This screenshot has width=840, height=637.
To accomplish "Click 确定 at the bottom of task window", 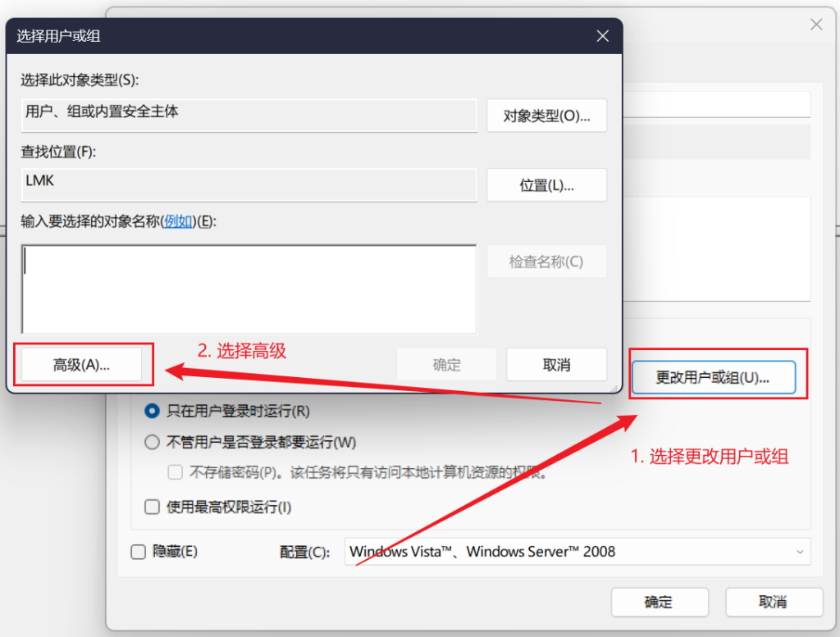I will pyautogui.click(x=659, y=602).
